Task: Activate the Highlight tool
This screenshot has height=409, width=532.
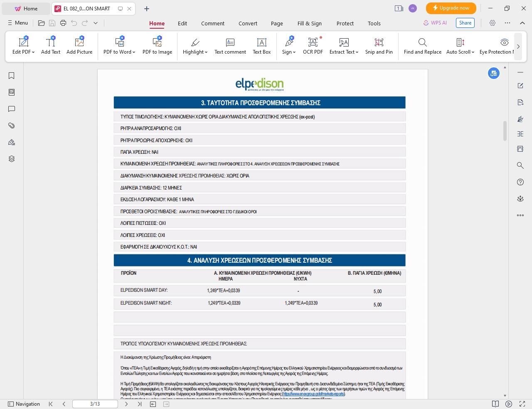Action: pos(195,45)
